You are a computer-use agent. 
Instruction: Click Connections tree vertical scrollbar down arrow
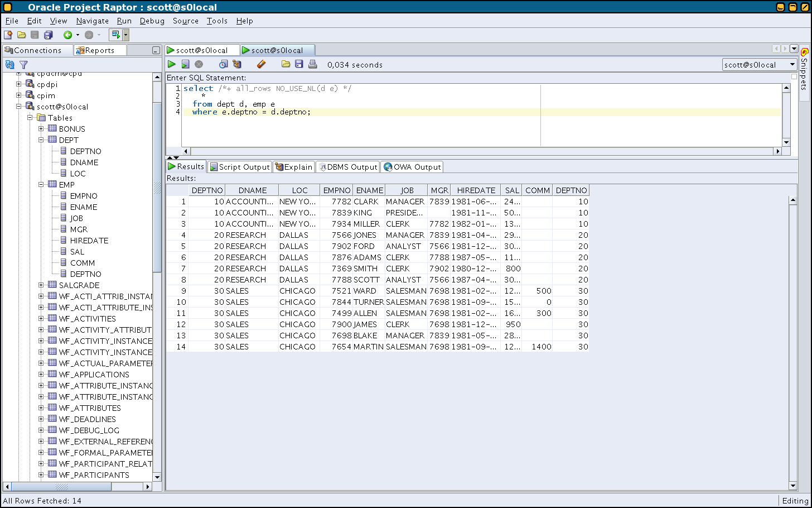157,477
